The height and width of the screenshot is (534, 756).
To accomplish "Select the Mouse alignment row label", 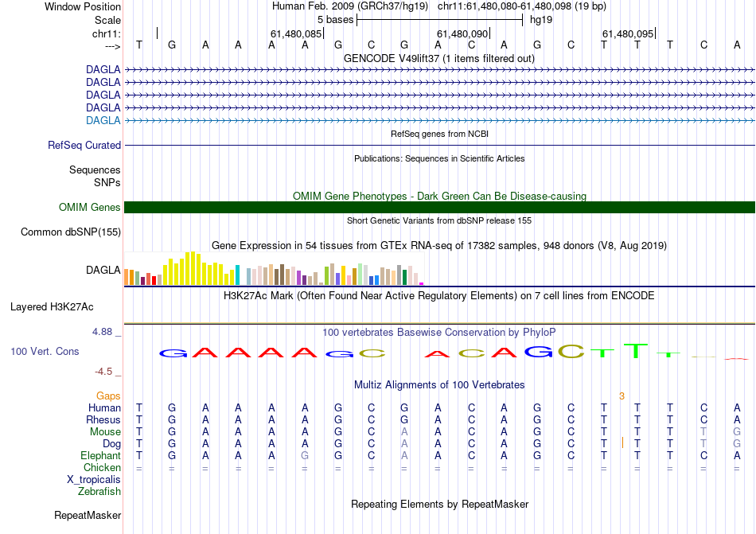I will [x=105, y=432].
